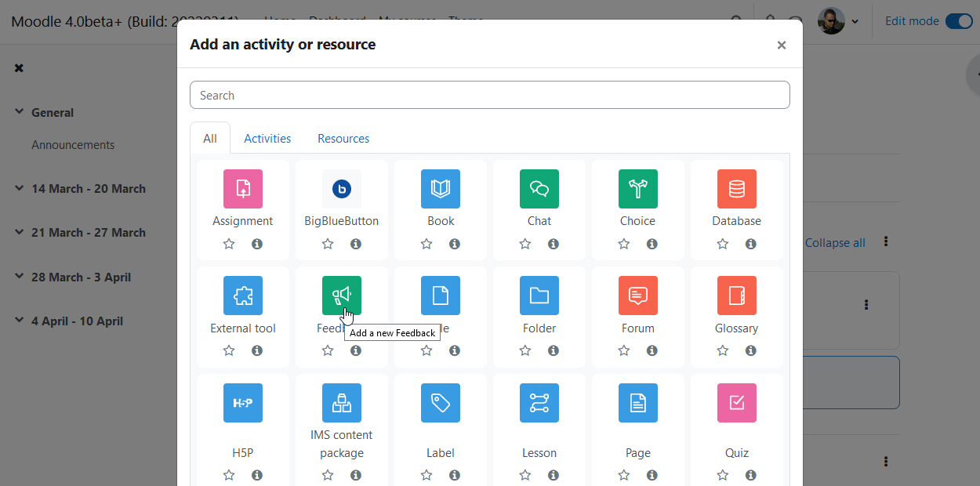Select the Page resource icon
The height and width of the screenshot is (486, 980).
coord(638,403)
